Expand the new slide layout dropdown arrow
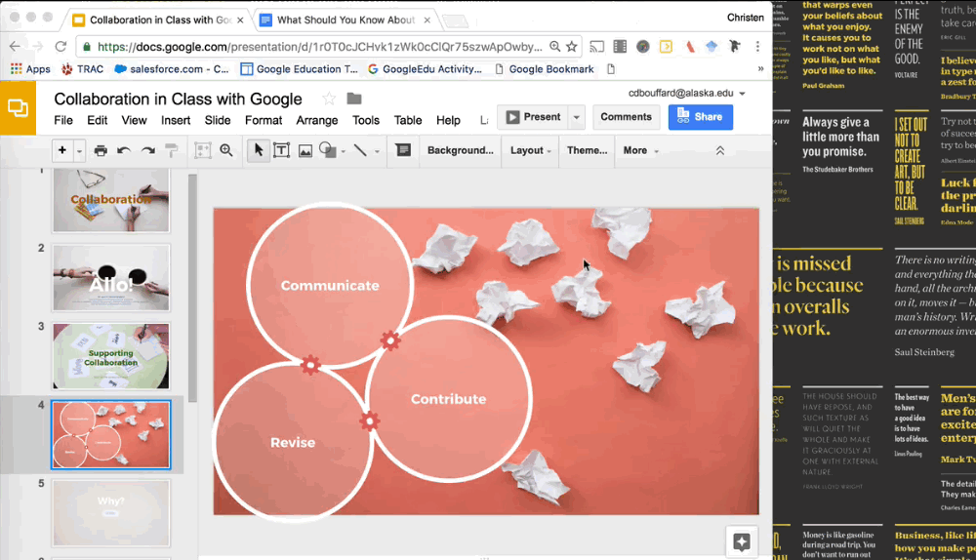 [x=79, y=150]
